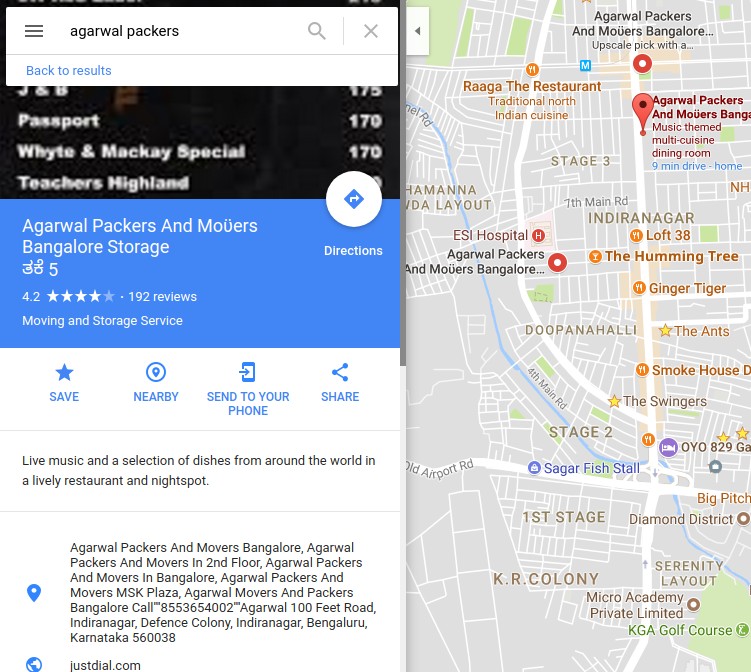Select the address location row

click(200, 592)
